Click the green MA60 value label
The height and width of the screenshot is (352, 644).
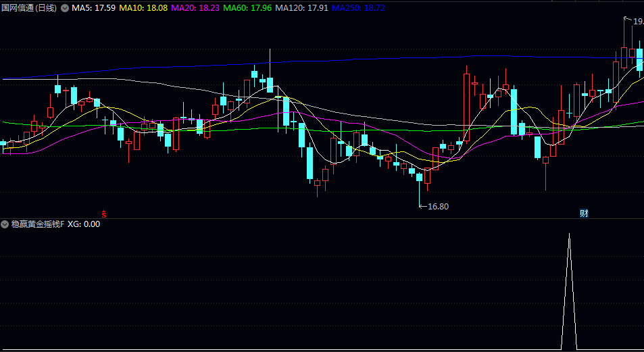point(247,8)
